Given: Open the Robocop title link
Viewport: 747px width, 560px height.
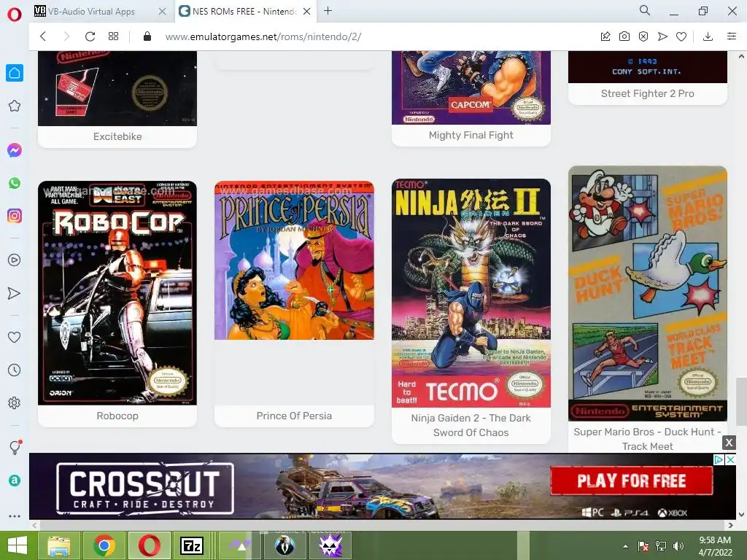Looking at the screenshot, I should pyautogui.click(x=117, y=416).
